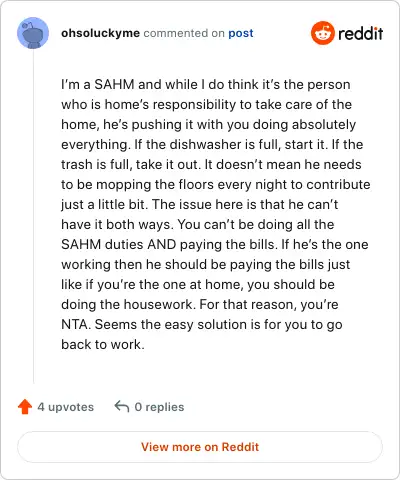Click the orange Reddit Snoo logo
The width and height of the screenshot is (400, 480).
coord(322,33)
